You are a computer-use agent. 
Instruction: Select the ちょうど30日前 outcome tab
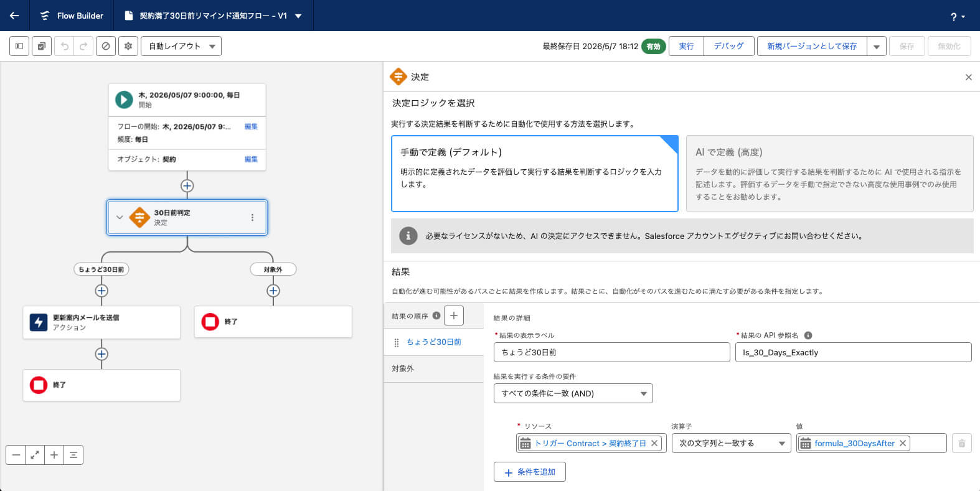[x=434, y=342]
